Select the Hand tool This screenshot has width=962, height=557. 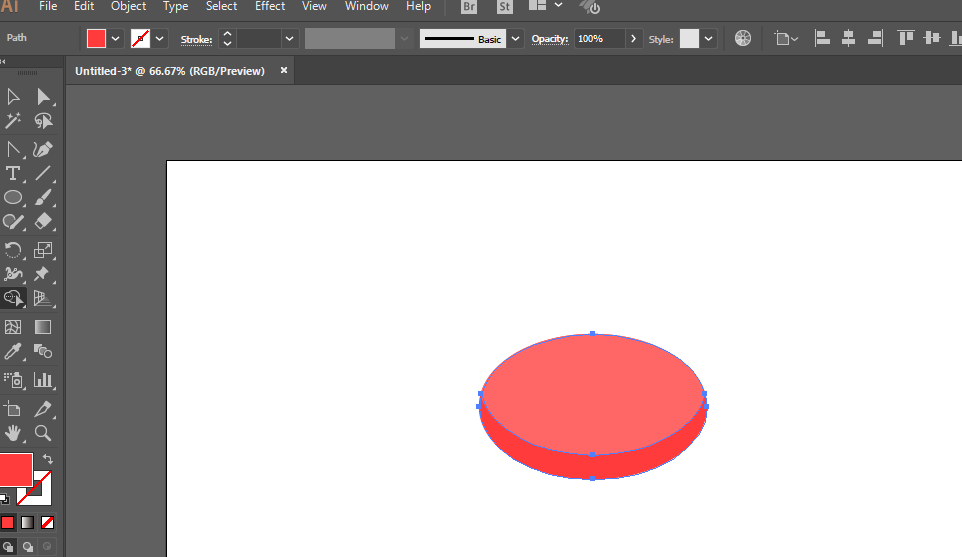point(13,433)
